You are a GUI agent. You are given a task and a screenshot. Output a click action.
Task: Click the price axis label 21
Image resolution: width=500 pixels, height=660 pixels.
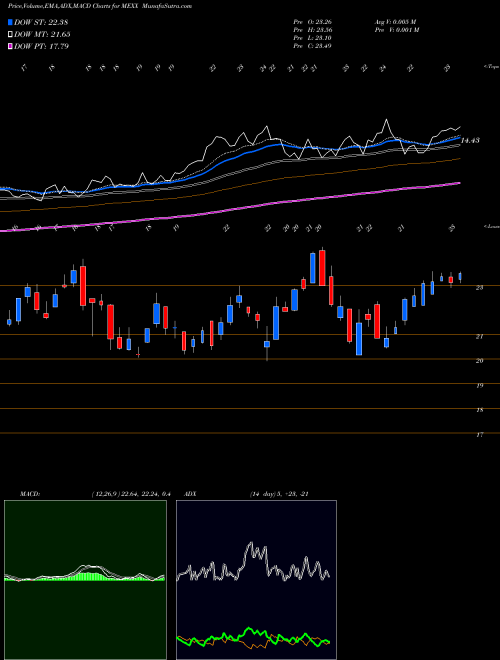(x=479, y=337)
